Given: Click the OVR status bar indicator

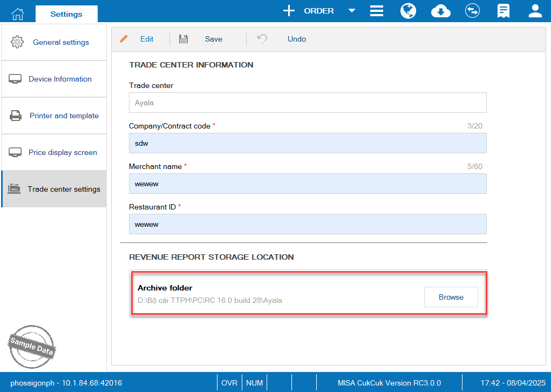Looking at the screenshot, I should coord(229,383).
